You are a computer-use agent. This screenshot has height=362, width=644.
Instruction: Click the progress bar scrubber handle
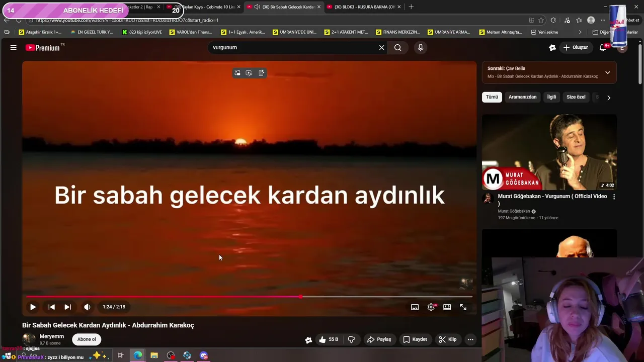(300, 297)
